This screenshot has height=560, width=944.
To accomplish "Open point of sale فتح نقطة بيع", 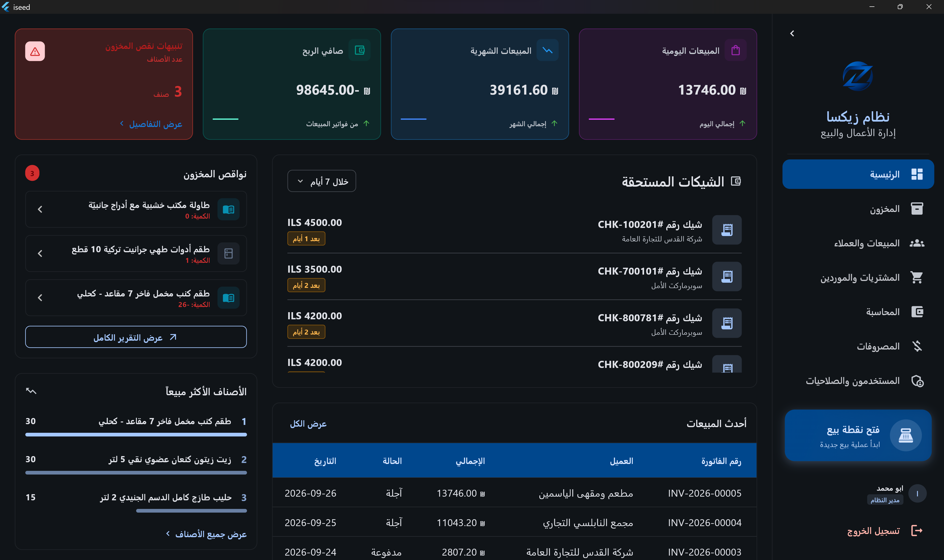I will [858, 435].
